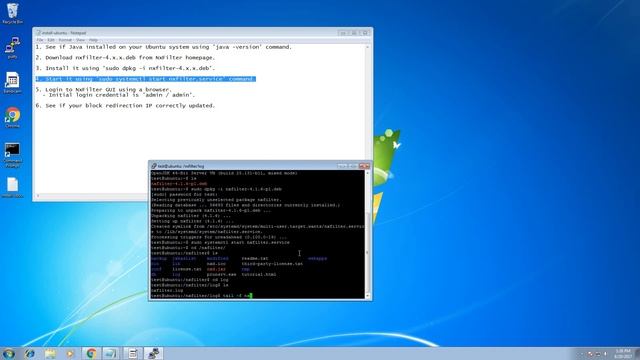Image resolution: width=640 pixels, height=360 pixels.
Task: Click the Show desktop button in taskbar corner
Action: (x=637, y=354)
